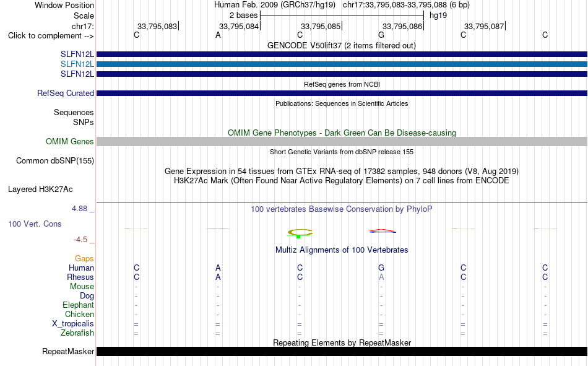588x366 pixels.
Task: Click the 'Chicken' species label
Action: tap(79, 314)
